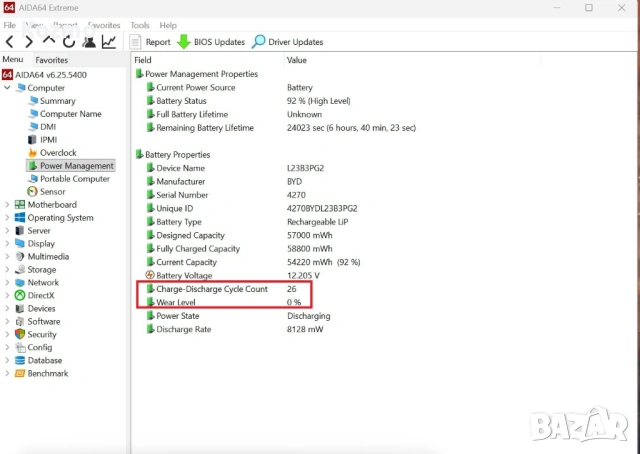This screenshot has width=640, height=454.
Task: Select the Discharge Rate row
Action: point(234,329)
